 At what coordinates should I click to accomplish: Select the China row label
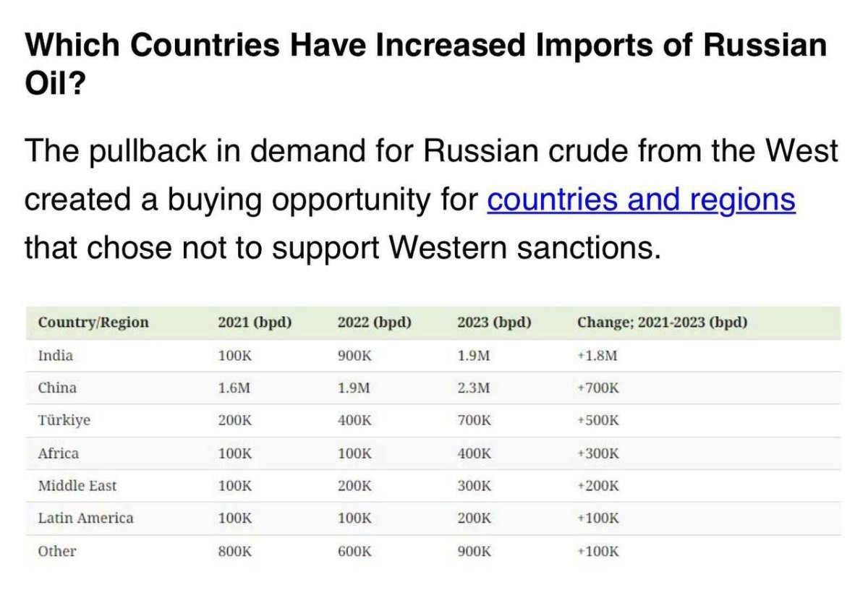click(x=57, y=388)
